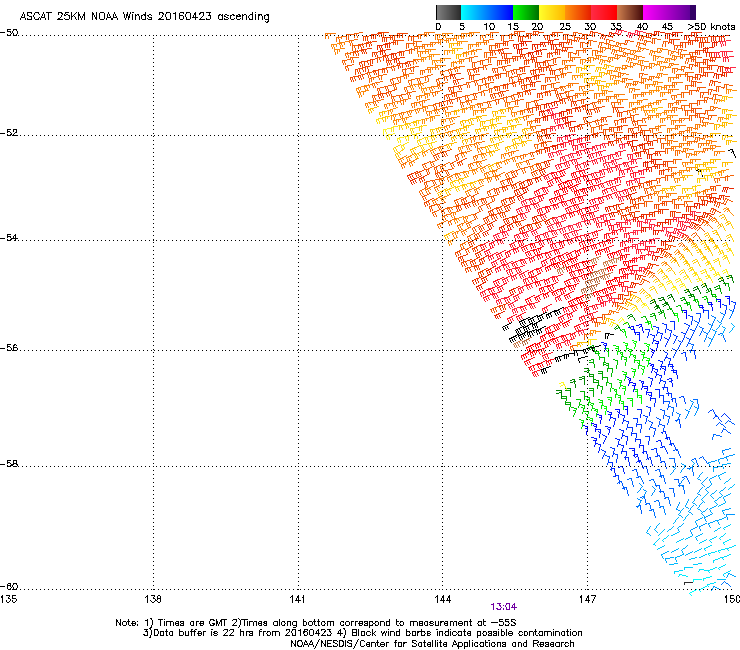Click the brown 35-40 knots legend swatch

tap(630, 12)
